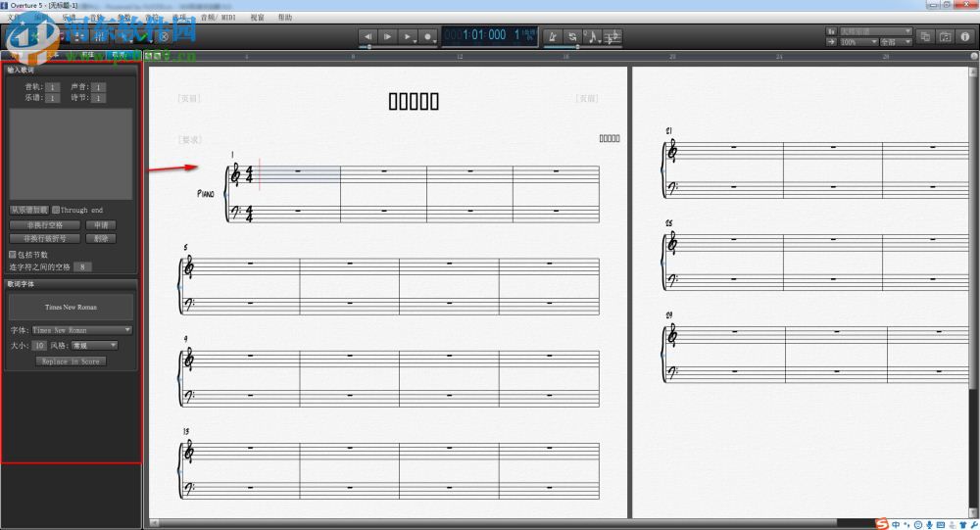Open the 音频/MIDI menu

tap(219, 18)
